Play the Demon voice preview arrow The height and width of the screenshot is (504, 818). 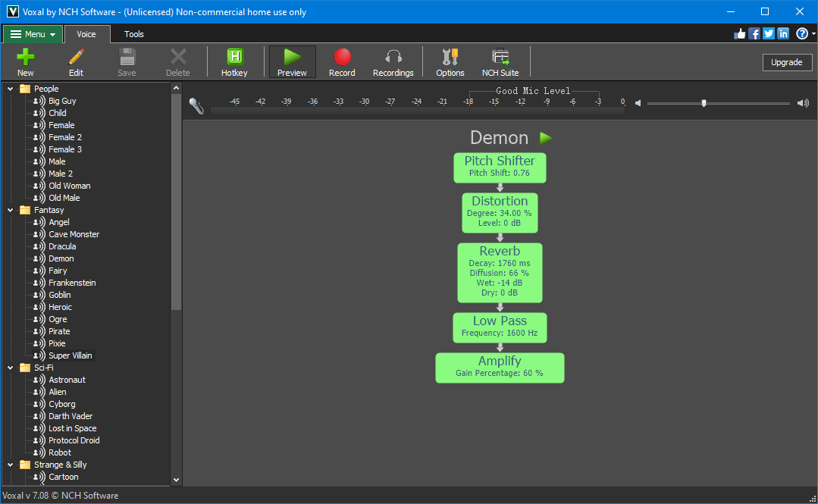point(546,138)
